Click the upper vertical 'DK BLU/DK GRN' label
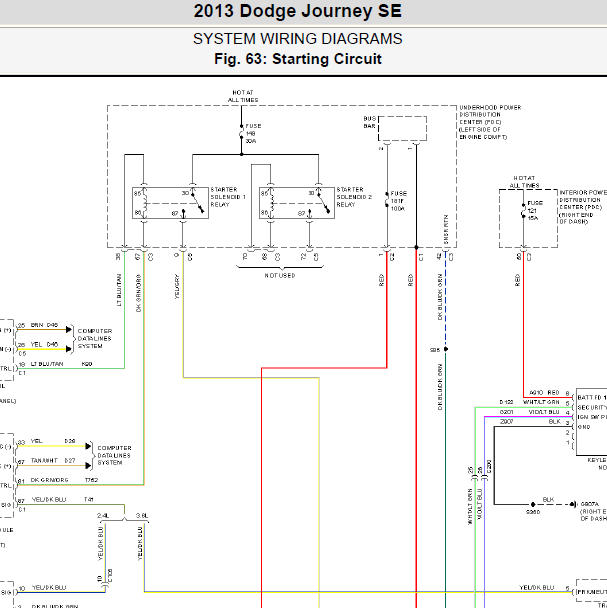This screenshot has width=607, height=608. 440,297
